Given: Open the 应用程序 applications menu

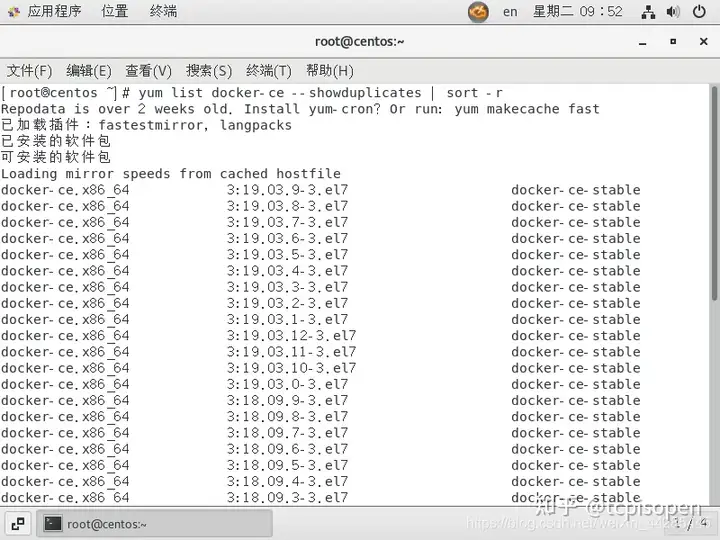Looking at the screenshot, I should pyautogui.click(x=54, y=11).
